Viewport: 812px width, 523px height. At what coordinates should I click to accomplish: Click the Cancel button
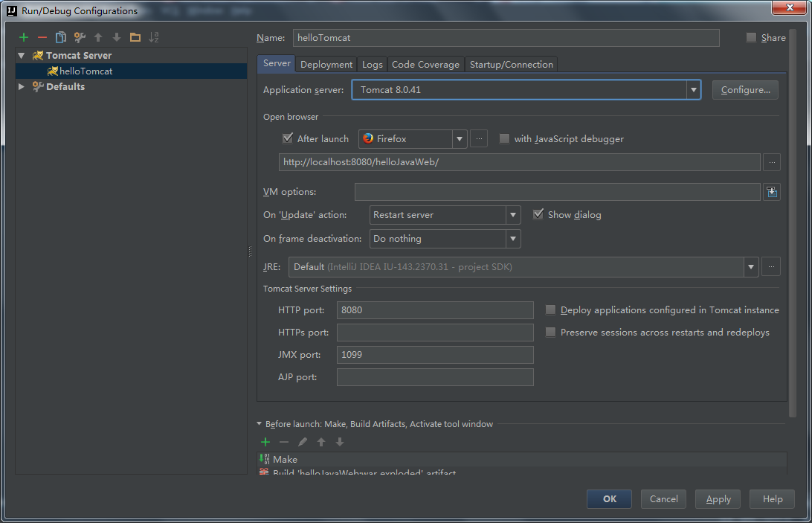click(x=663, y=498)
